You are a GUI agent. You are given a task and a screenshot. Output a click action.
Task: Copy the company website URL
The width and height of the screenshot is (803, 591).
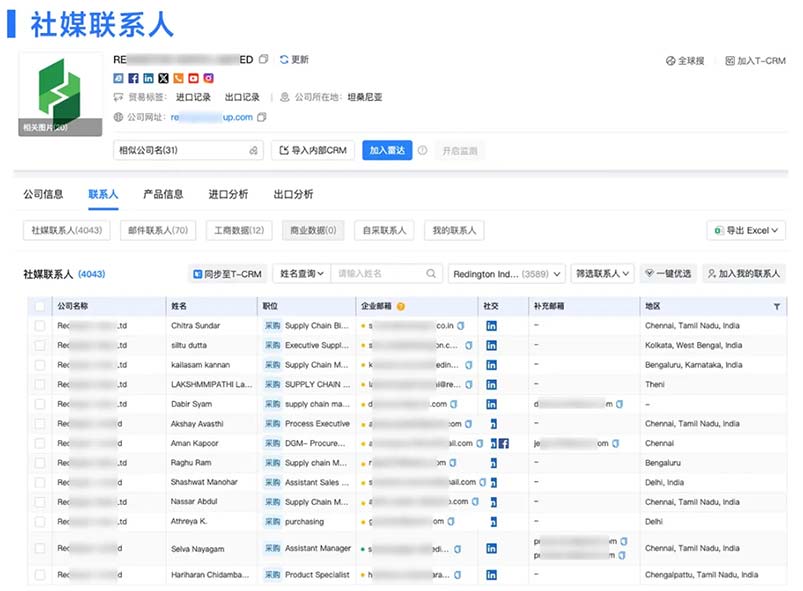(x=262, y=117)
